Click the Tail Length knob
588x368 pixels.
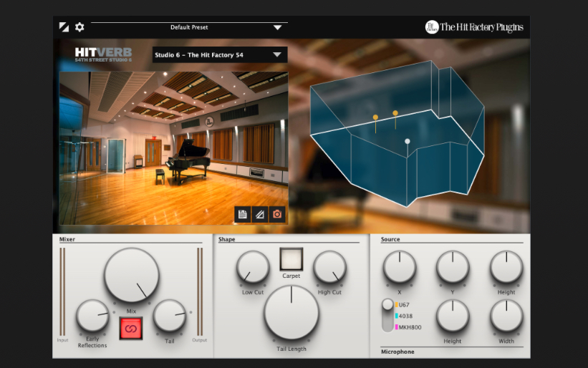coord(291,313)
